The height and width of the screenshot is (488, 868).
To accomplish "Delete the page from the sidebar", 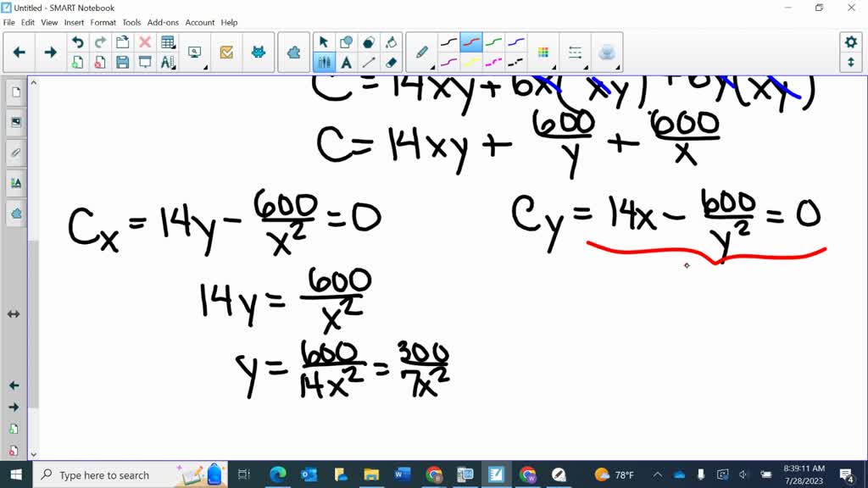I will (14, 451).
